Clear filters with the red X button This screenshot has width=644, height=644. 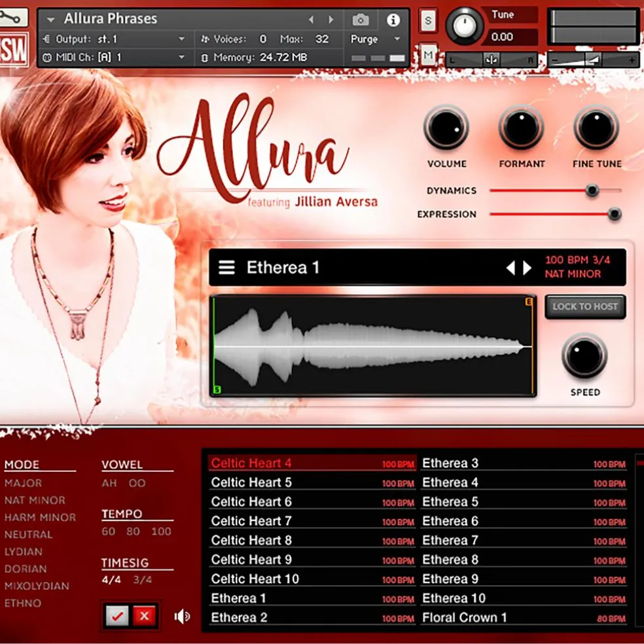click(x=144, y=616)
